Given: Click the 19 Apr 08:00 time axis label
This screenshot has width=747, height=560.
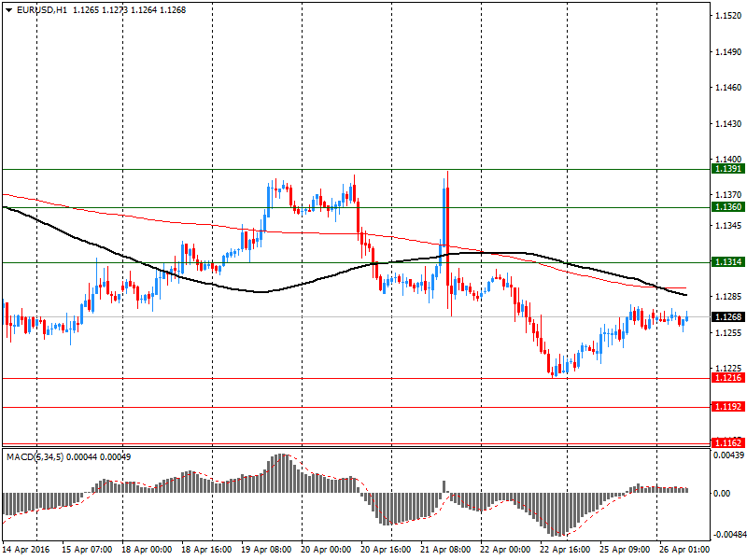Looking at the screenshot, I should tap(266, 550).
